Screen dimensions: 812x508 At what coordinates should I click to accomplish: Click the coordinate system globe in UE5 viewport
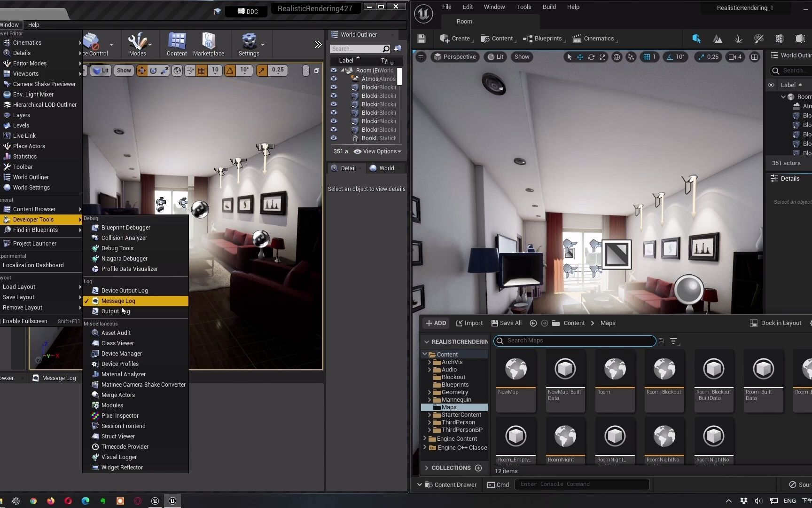click(617, 57)
